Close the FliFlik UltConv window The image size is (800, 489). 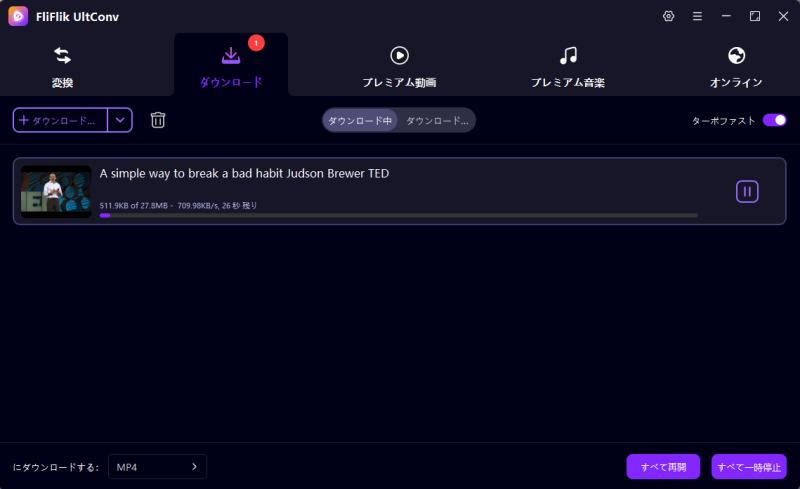click(x=783, y=16)
